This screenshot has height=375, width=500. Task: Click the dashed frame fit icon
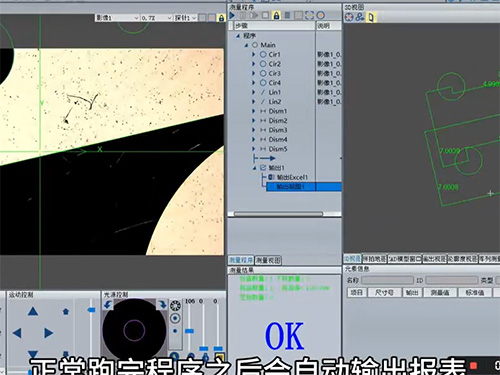[x=309, y=15]
